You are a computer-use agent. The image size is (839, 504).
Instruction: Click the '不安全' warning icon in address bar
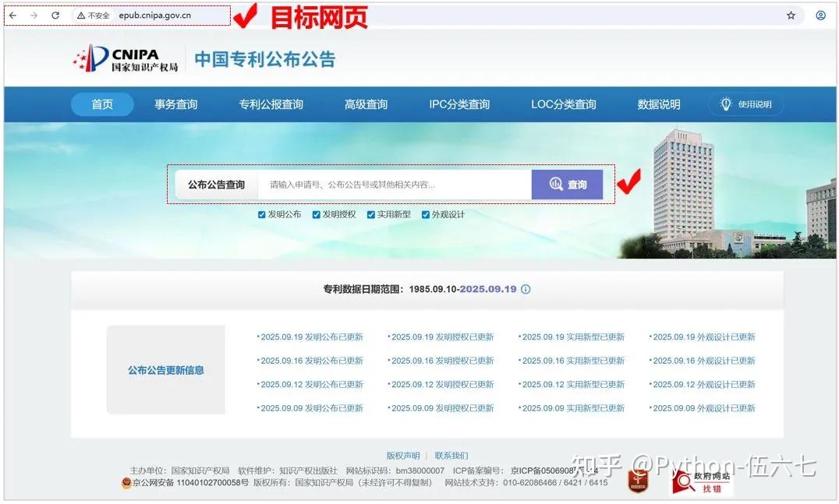(x=80, y=14)
